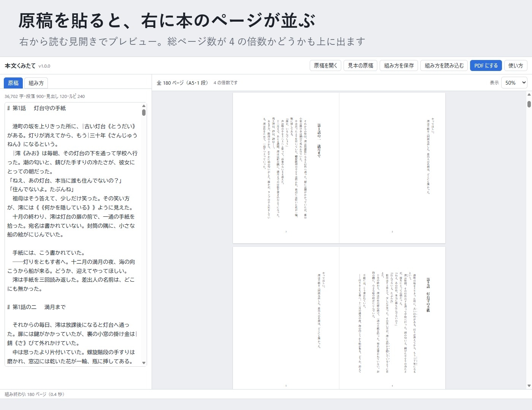
Task: Click the line # 第1話の二 満月まで in the manuscript
Action: tap(36, 307)
